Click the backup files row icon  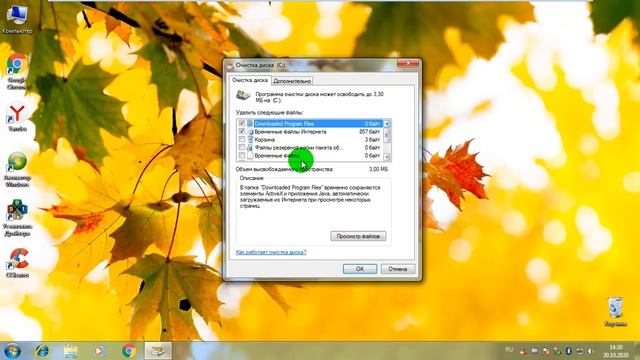click(250, 147)
